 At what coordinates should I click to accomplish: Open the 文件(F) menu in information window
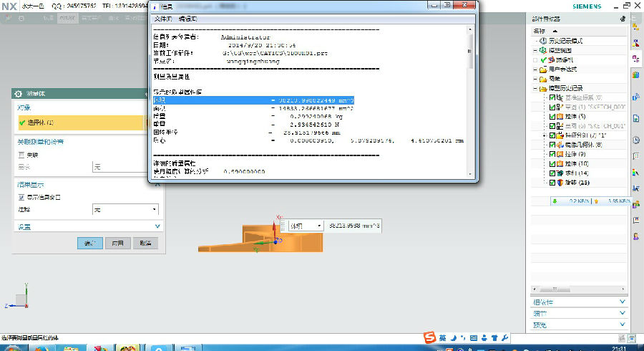click(x=163, y=18)
